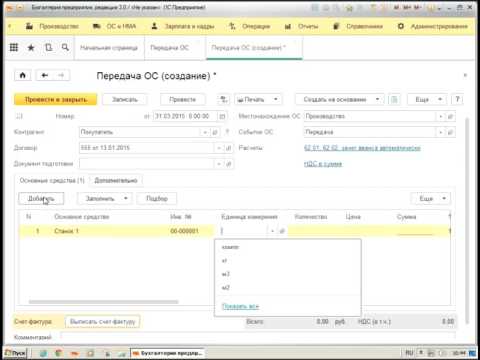
Task: Open green report icon beside Создать на основании
Action: click(x=394, y=99)
